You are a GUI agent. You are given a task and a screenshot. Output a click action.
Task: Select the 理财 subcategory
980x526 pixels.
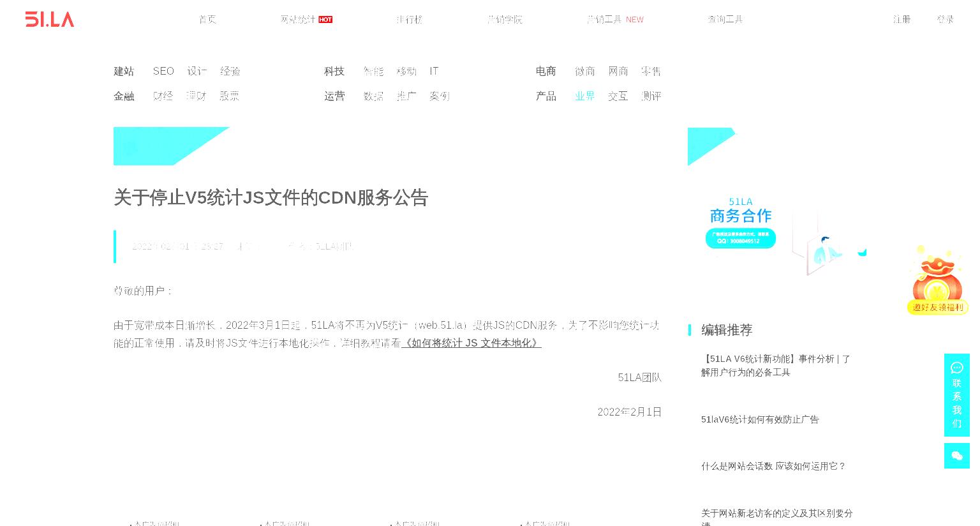click(197, 96)
